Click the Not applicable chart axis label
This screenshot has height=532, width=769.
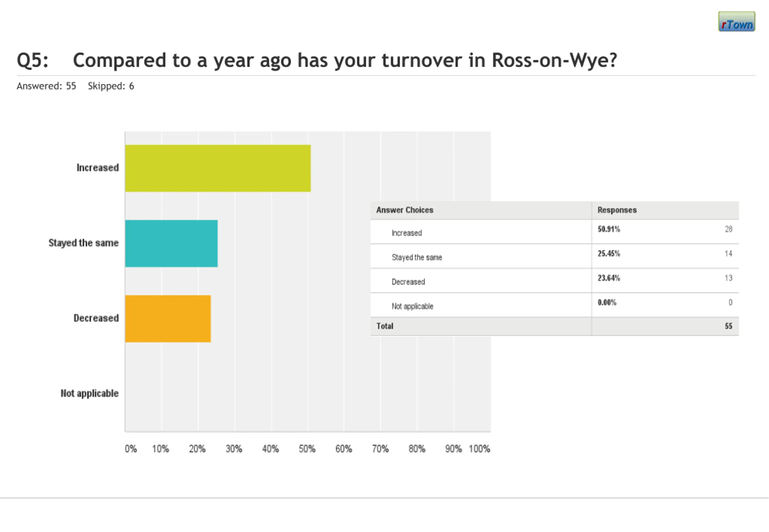(90, 393)
